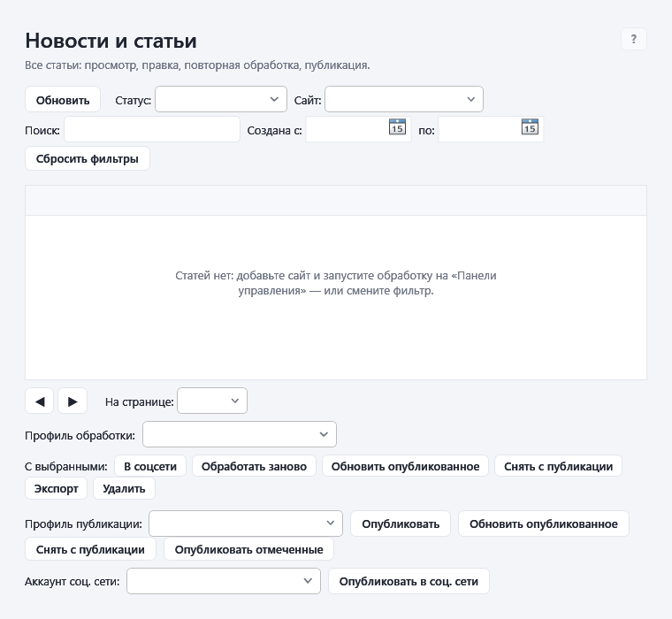Expand the 'На странице' page size dropdown

[212, 401]
